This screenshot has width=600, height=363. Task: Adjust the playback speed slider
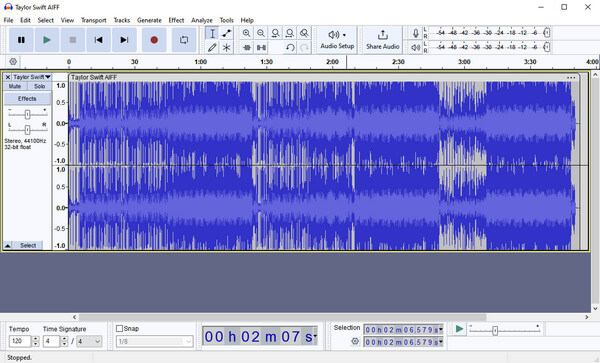pos(495,330)
